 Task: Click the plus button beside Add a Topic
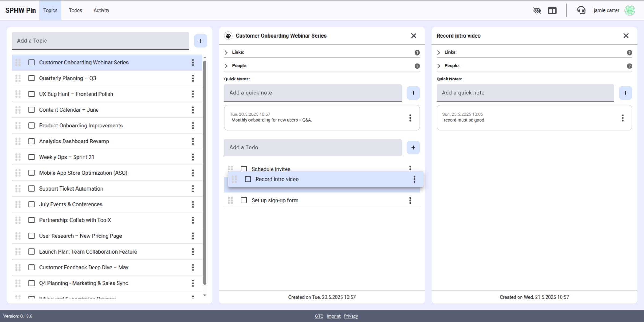click(200, 41)
